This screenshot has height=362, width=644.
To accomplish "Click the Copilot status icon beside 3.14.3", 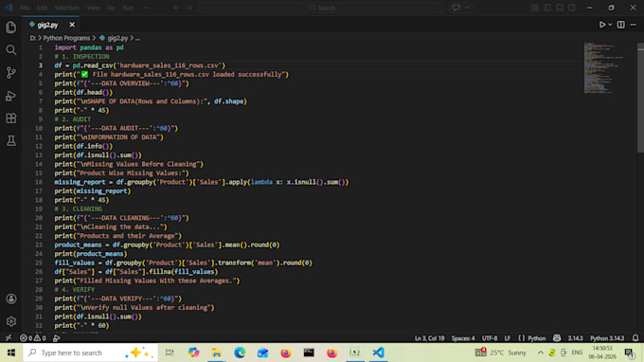I will coord(557,338).
